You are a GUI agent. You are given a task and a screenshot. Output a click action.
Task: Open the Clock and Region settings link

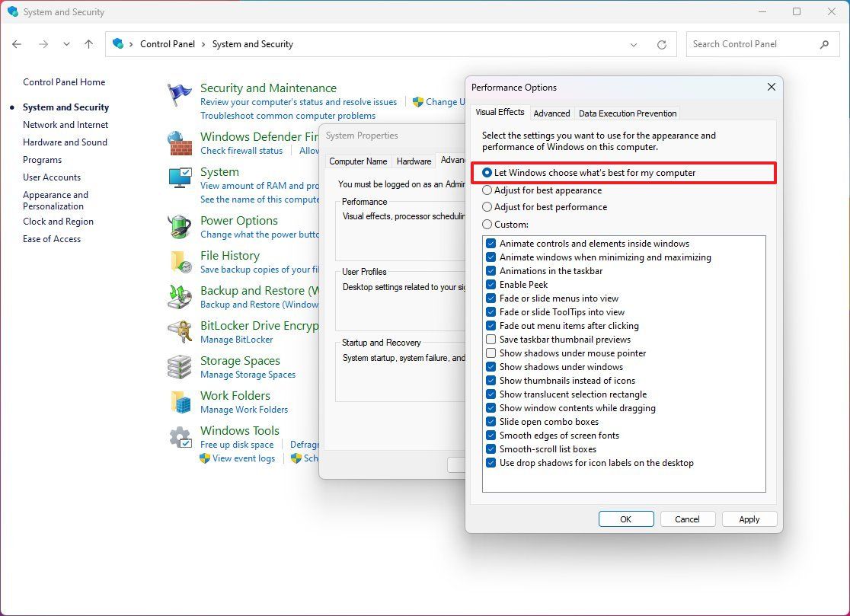[58, 221]
